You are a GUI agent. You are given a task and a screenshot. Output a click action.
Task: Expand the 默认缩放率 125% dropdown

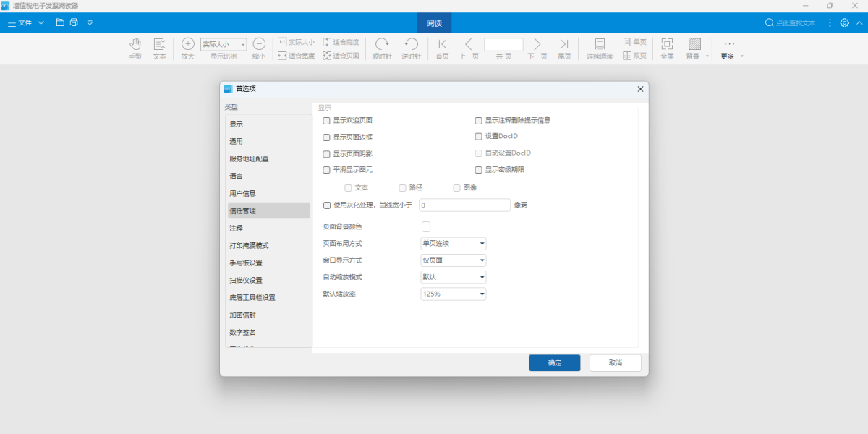(453, 294)
